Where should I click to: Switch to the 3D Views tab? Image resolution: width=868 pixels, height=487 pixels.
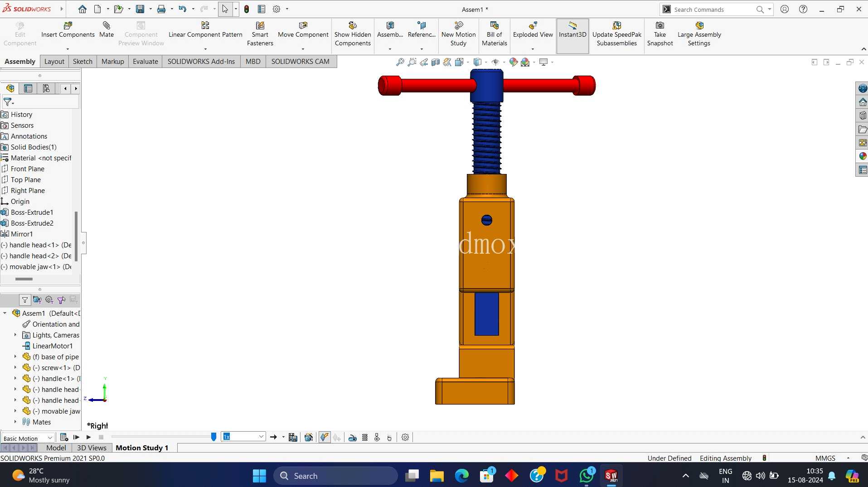(92, 448)
